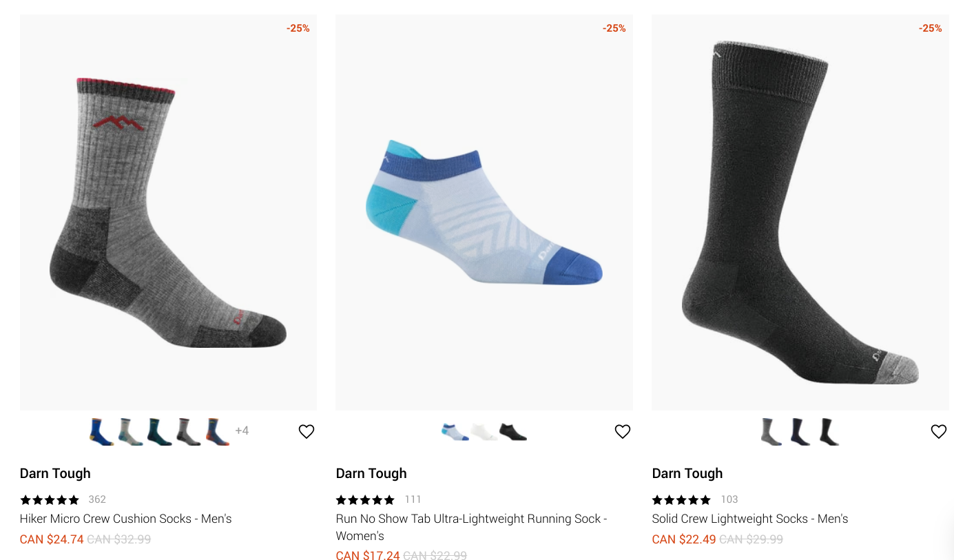
Task: View the 362 reviews for Hiker socks
Action: tap(97, 499)
